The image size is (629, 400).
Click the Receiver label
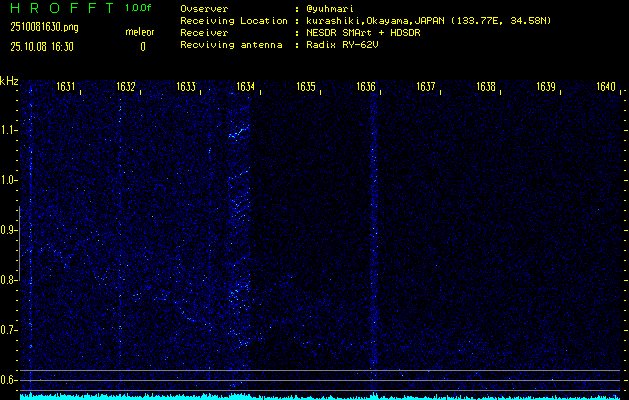pyautogui.click(x=204, y=33)
